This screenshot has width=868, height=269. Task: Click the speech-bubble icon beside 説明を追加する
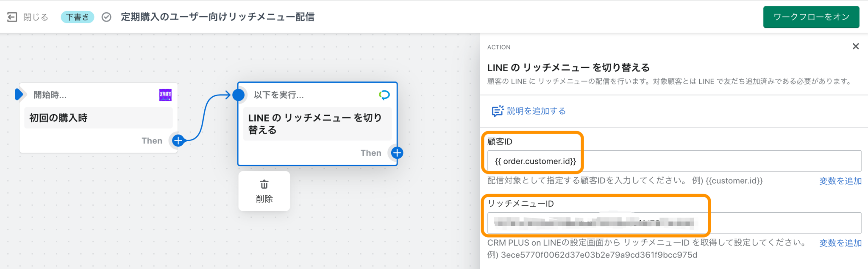coord(498,110)
